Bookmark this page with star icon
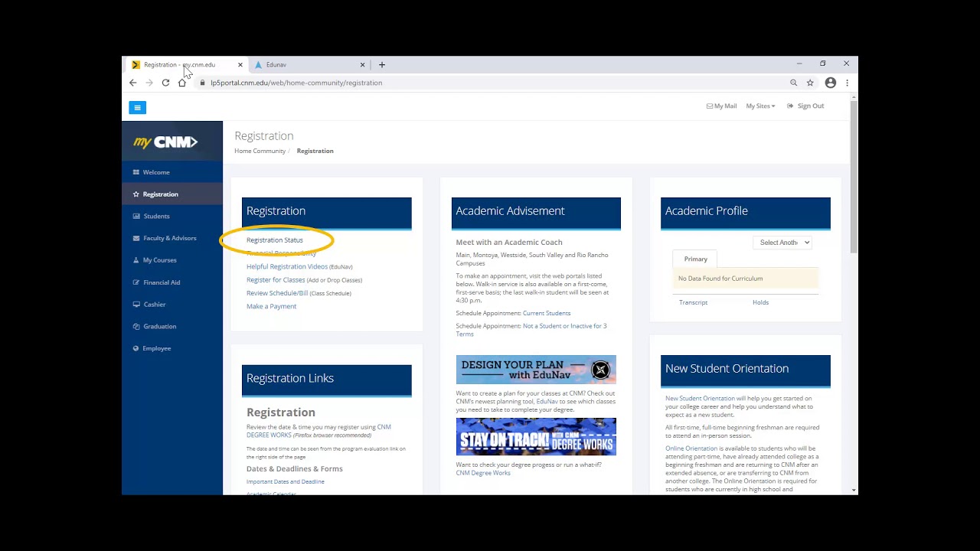 point(810,83)
